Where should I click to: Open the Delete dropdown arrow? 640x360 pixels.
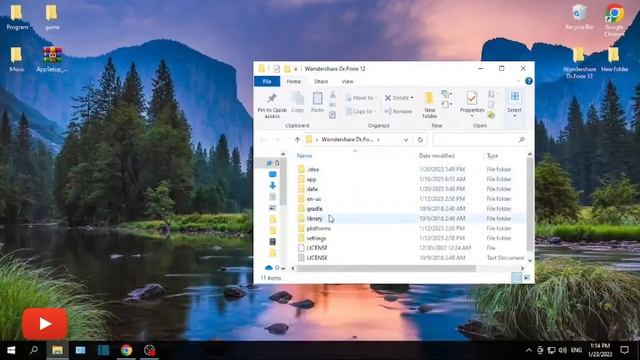pyautogui.click(x=412, y=98)
